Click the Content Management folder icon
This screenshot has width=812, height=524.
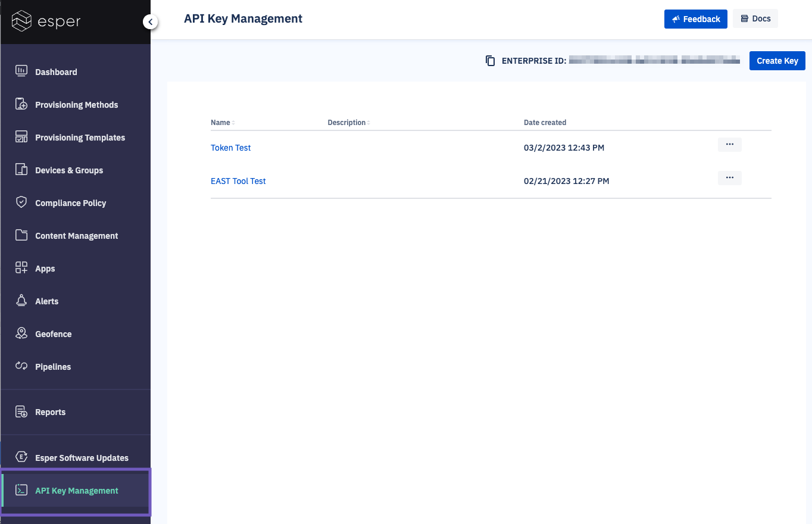click(21, 235)
